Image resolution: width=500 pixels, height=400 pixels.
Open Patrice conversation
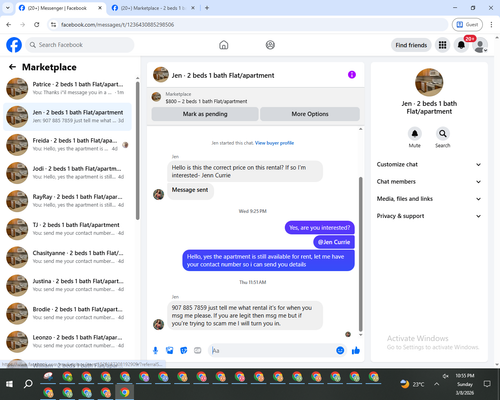[x=67, y=88]
